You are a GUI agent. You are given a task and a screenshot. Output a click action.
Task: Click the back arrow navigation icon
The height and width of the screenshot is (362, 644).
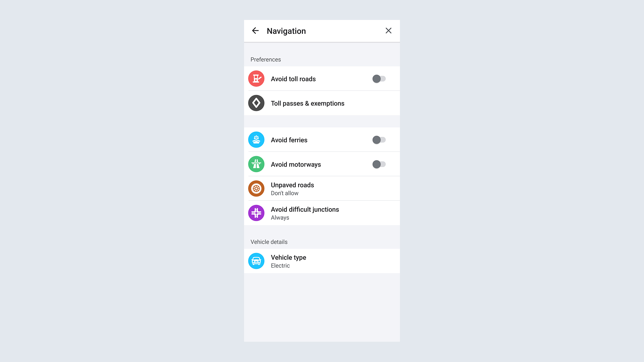[255, 31]
